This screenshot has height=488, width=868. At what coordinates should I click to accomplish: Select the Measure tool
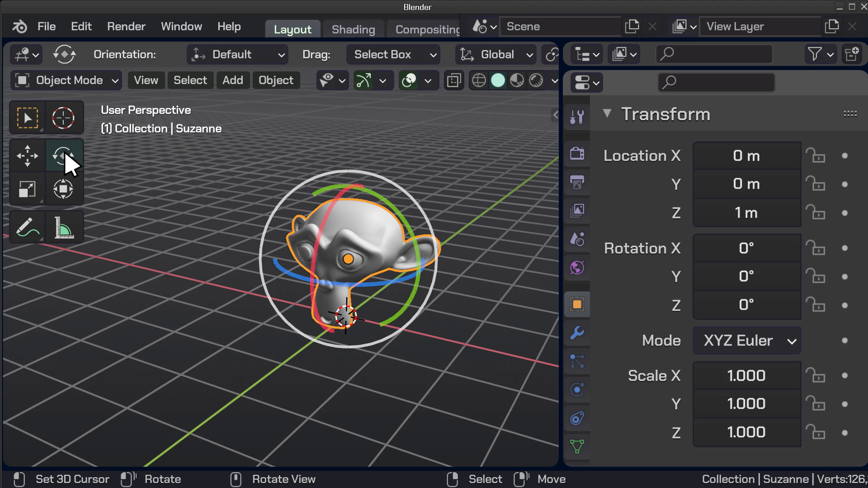[64, 227]
